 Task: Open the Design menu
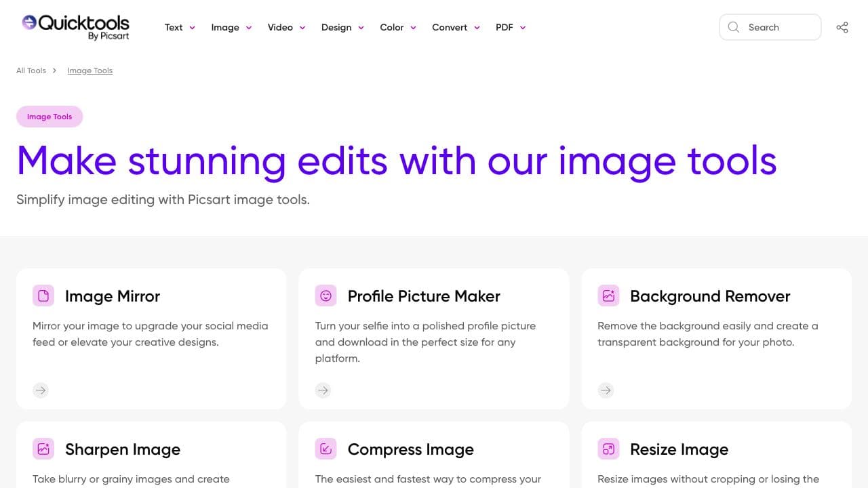342,27
